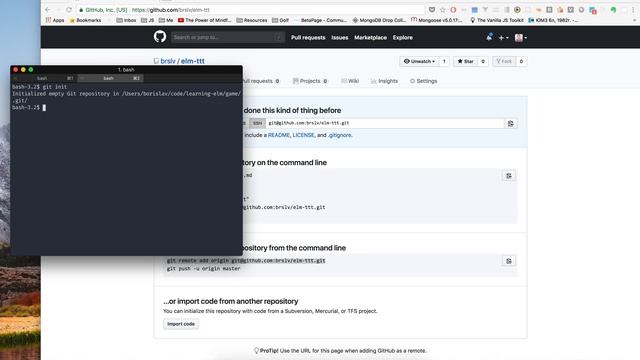The image size is (640, 360).
Task: Copy create-new-repository commands to clipboard
Action: point(509,176)
